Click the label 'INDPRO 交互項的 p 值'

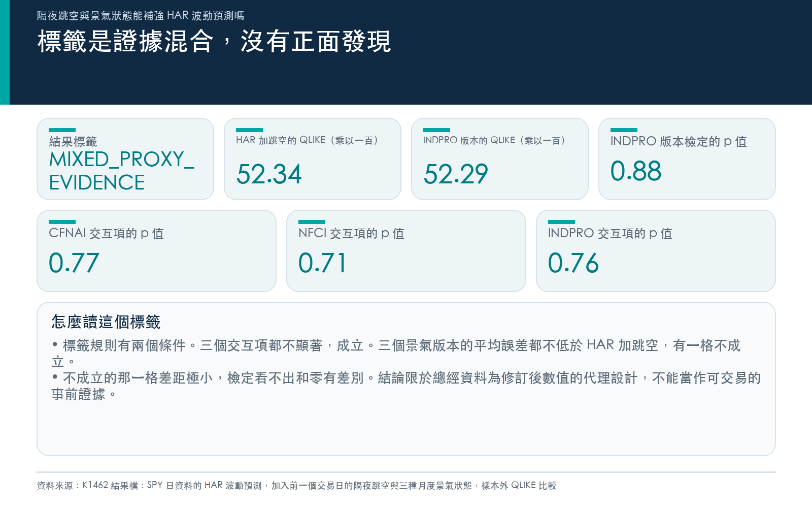click(x=610, y=234)
